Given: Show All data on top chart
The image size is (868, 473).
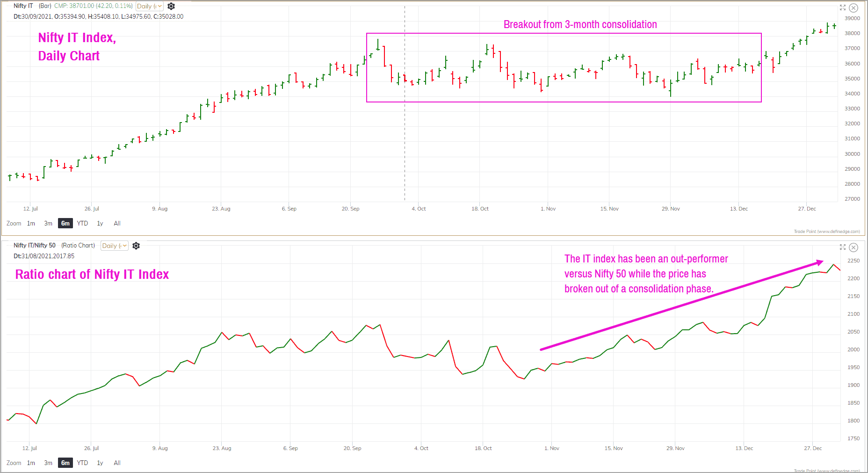Looking at the screenshot, I should tap(117, 223).
